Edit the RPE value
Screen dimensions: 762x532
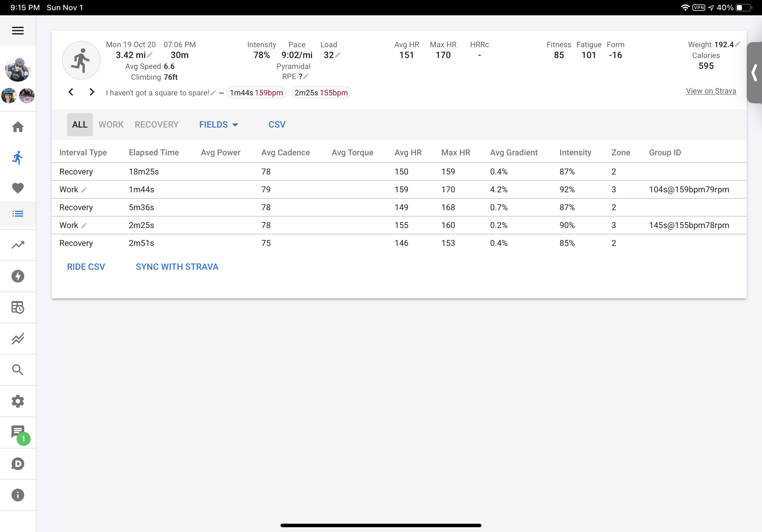pyautogui.click(x=306, y=76)
